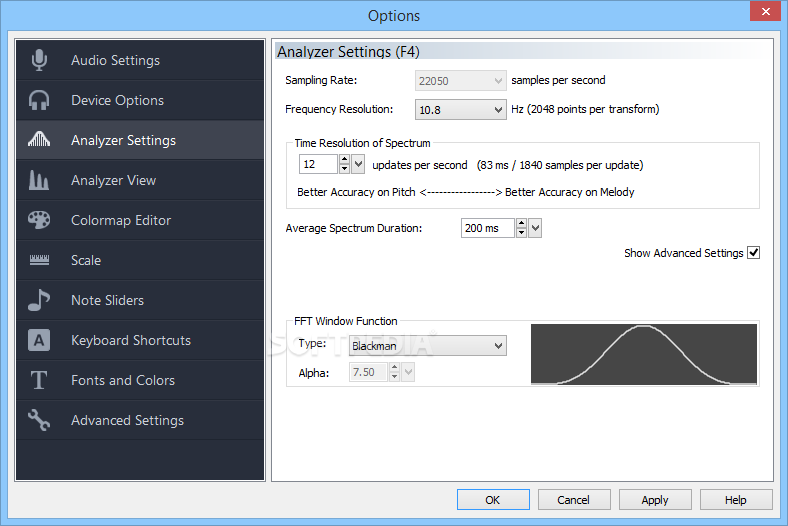Click the ruler icon for Scale
This screenshot has width=788, height=526.
[x=39, y=260]
